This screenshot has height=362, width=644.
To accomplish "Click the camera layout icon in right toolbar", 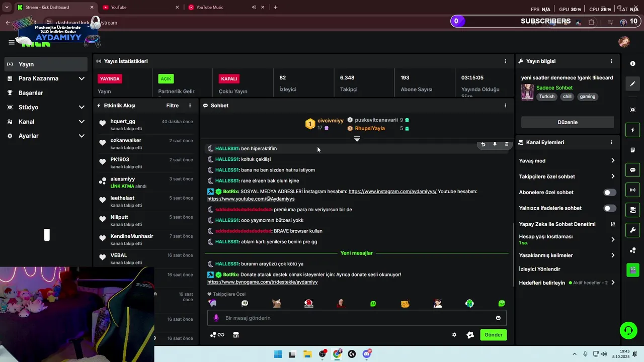I will click(632, 210).
